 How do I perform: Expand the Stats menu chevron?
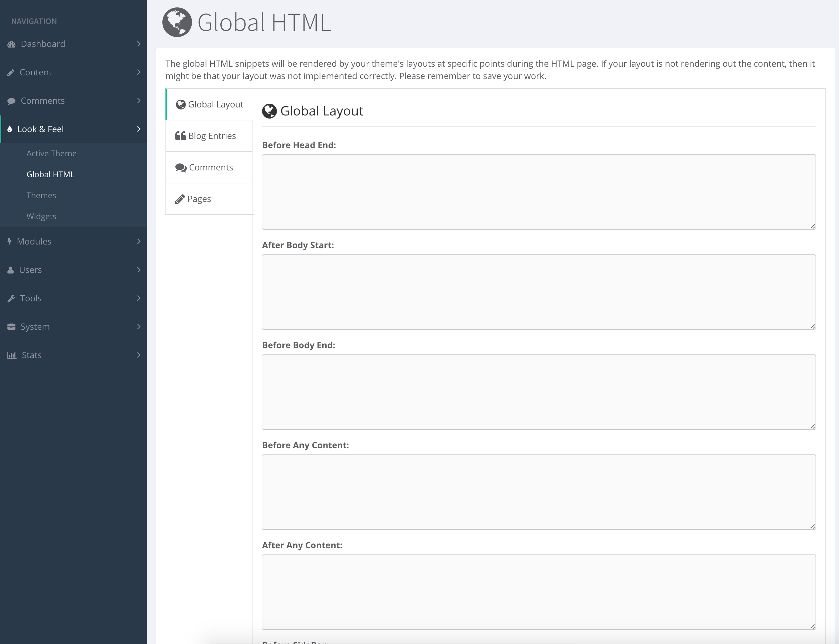[139, 355]
